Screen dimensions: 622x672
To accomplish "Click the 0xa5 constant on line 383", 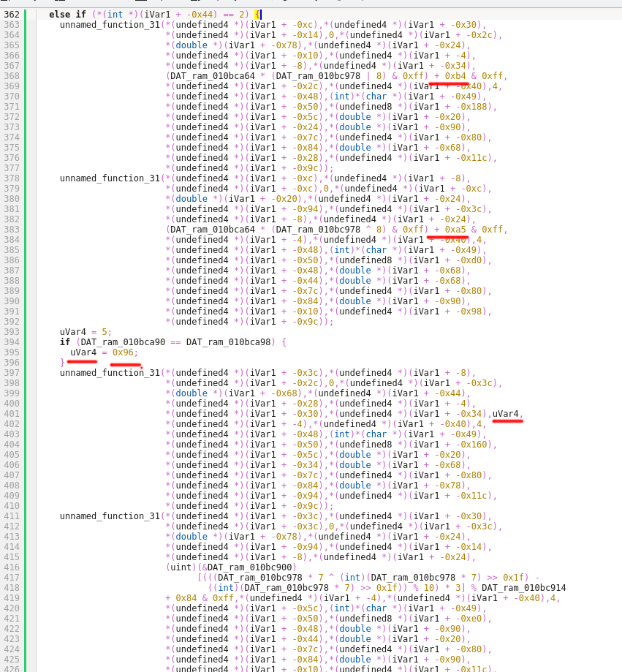I will (455, 230).
